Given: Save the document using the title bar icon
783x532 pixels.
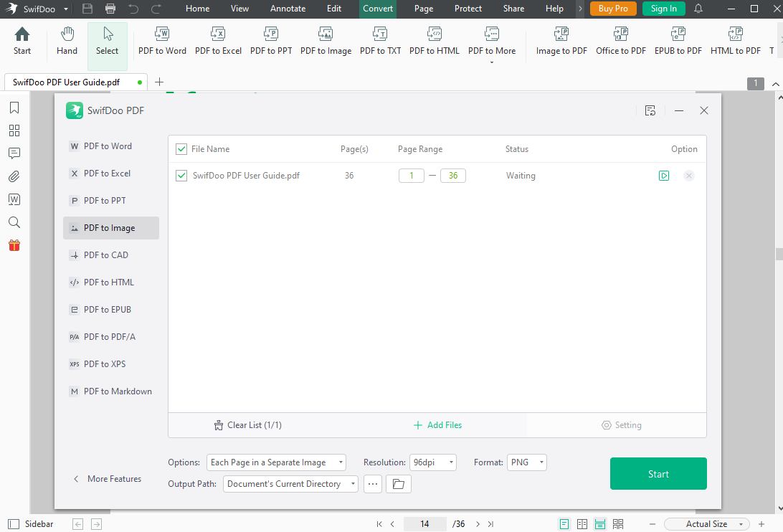Looking at the screenshot, I should coord(87,9).
